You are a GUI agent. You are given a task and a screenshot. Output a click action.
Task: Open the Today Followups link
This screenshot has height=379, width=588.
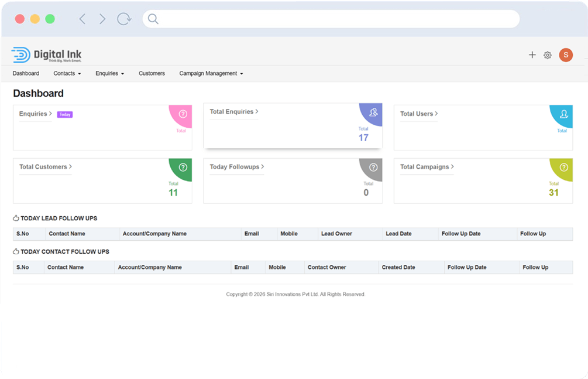[x=236, y=167]
